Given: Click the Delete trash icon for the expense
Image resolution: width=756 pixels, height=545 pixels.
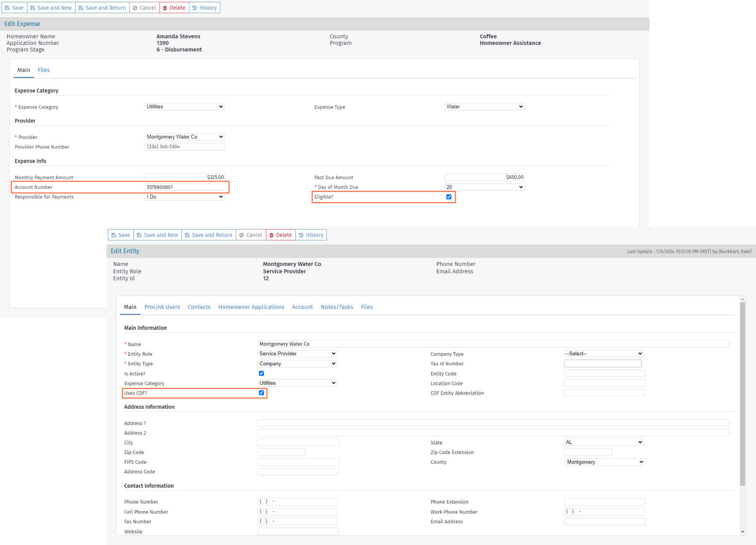Looking at the screenshot, I should pos(165,8).
